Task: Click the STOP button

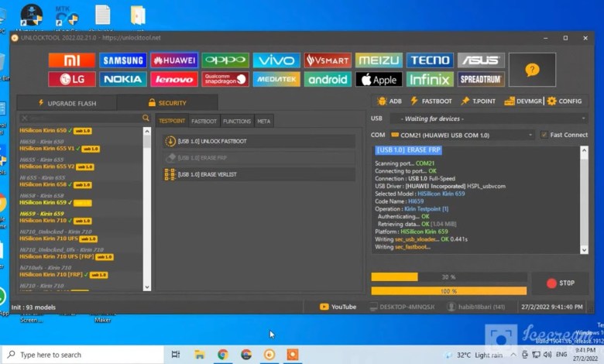Action: [x=561, y=283]
